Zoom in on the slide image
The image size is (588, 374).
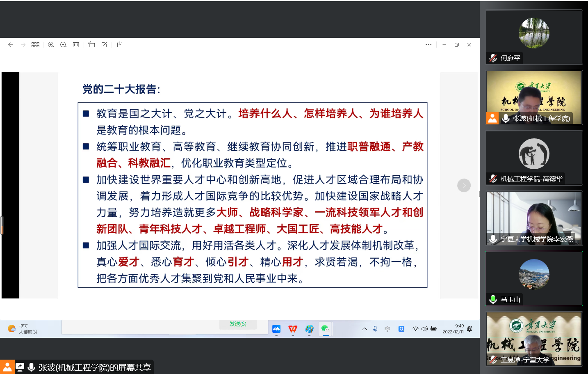51,45
